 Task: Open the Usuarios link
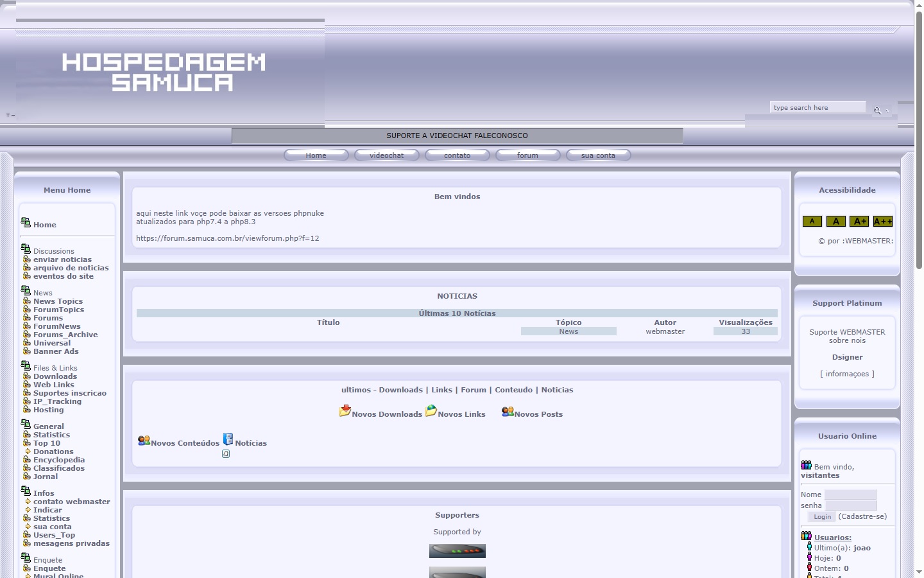[833, 538]
